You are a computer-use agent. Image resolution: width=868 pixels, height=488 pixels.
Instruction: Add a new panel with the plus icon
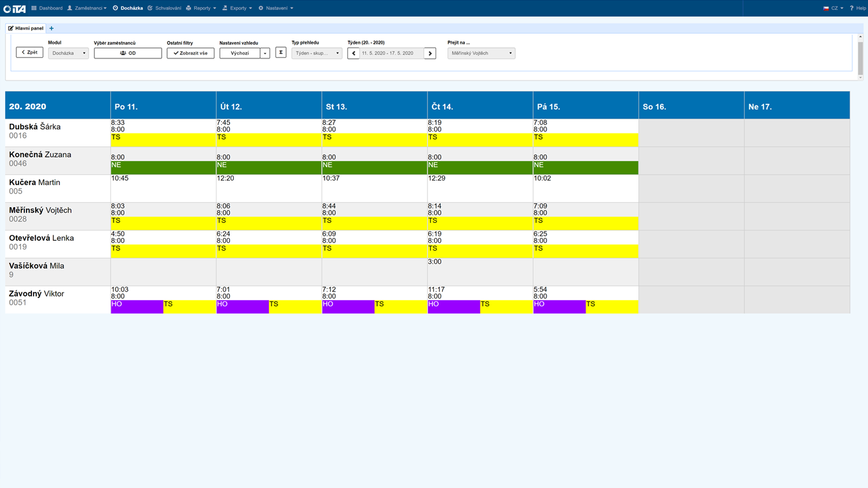(52, 28)
